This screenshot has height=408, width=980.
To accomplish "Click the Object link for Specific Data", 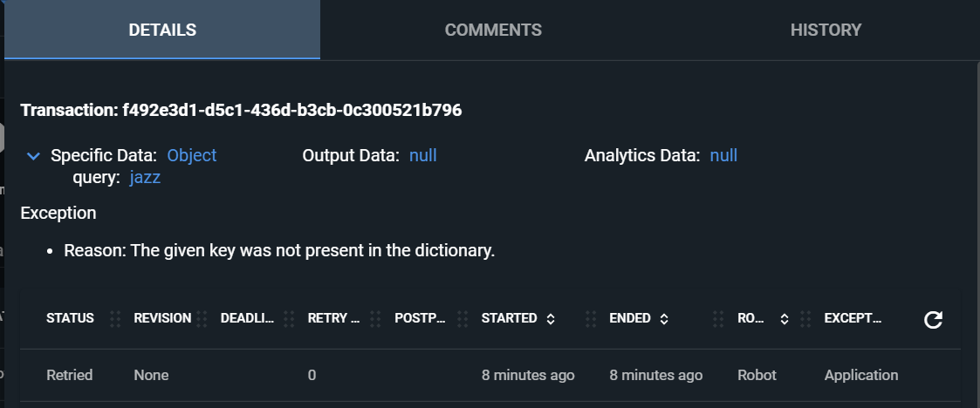I will pyautogui.click(x=191, y=156).
